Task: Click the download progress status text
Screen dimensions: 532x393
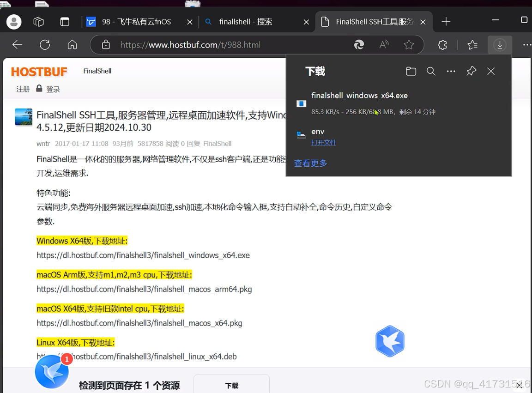Action: [373, 112]
